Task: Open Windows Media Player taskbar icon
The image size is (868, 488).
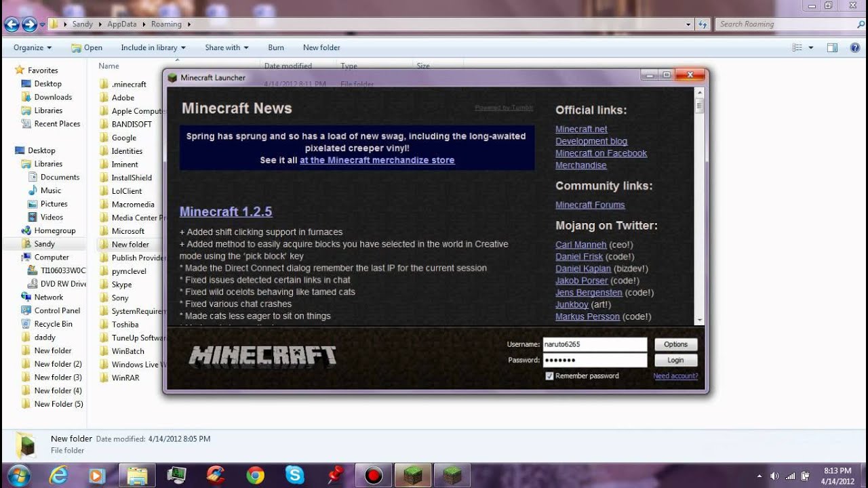Action: pos(98,476)
